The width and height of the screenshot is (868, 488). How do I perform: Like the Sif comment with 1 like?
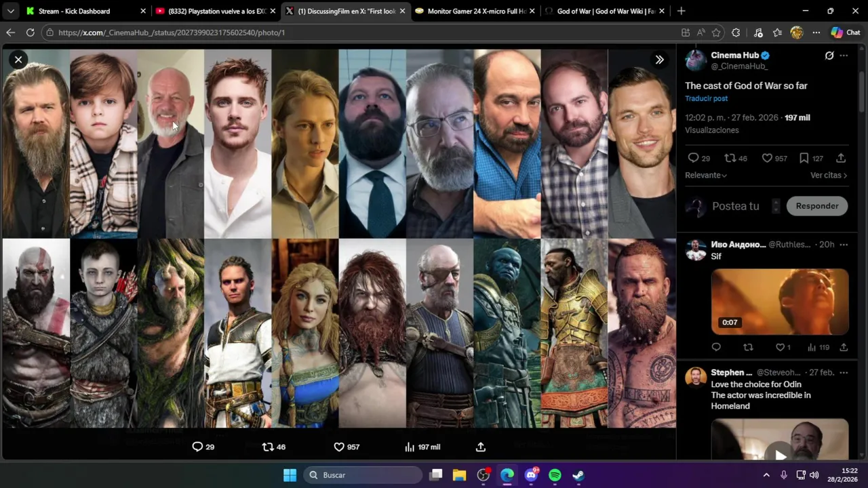tap(779, 347)
